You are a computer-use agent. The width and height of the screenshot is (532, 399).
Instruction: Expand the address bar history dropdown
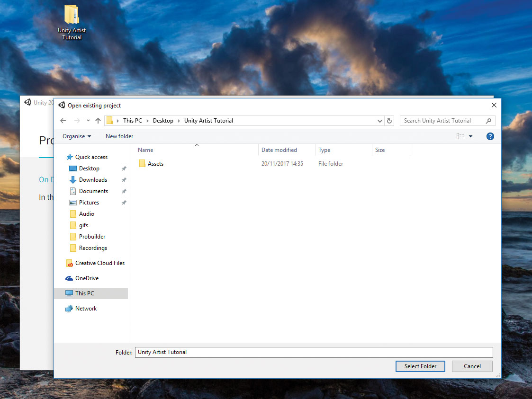(x=379, y=121)
